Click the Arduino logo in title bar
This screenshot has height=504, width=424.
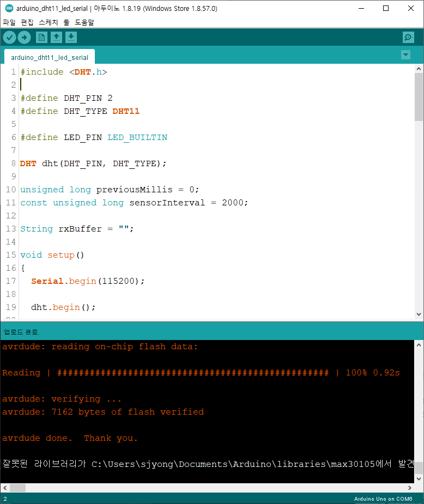tap(9, 8)
